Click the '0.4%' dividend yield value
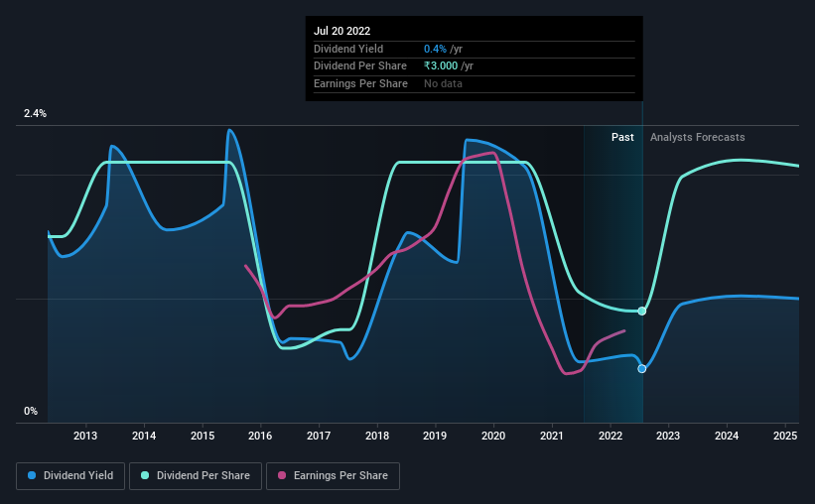The image size is (815, 504). [x=435, y=49]
